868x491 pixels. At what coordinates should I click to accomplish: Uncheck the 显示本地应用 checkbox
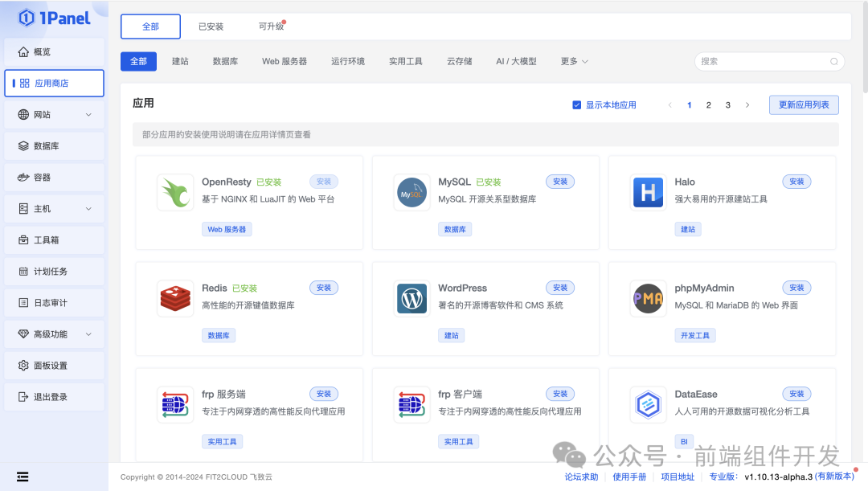[x=576, y=104]
